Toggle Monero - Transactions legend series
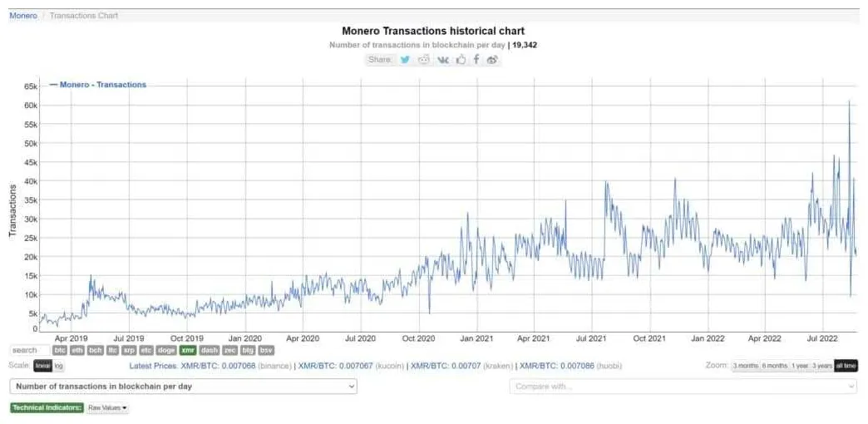The image size is (868, 424). 98,85
